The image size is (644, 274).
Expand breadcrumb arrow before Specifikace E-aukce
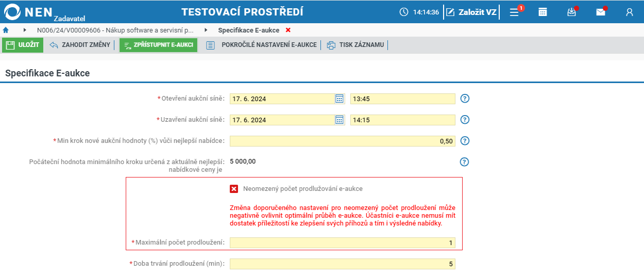[x=207, y=30]
